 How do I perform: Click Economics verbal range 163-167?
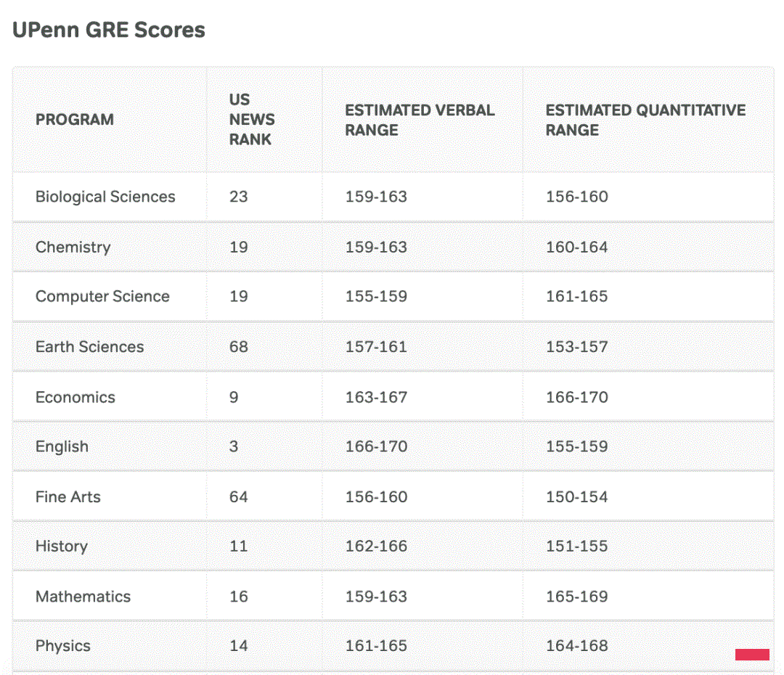coord(376,397)
